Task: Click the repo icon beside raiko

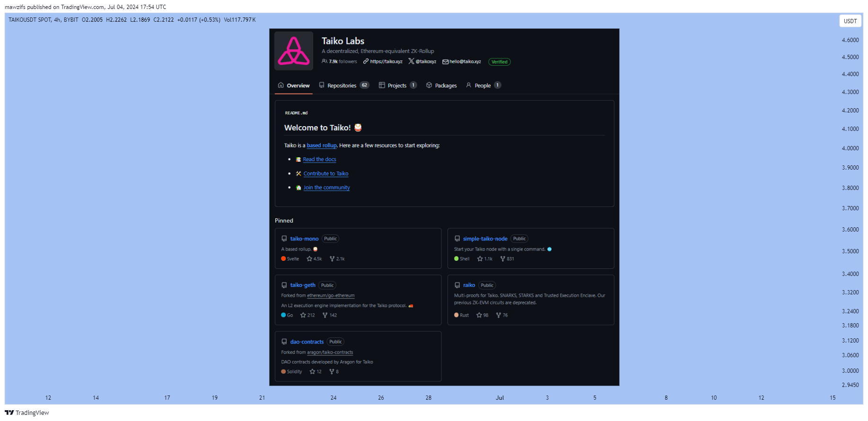Action: click(457, 285)
